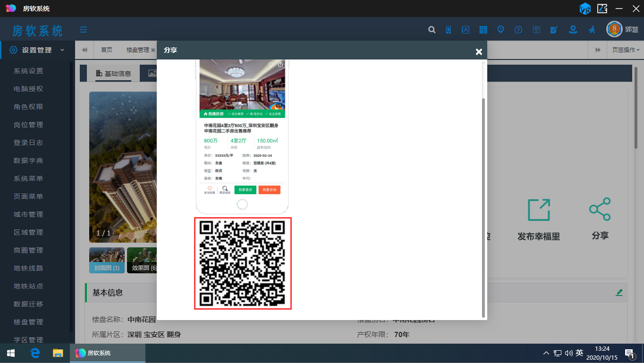Click the 70年 property term value

[402, 335]
